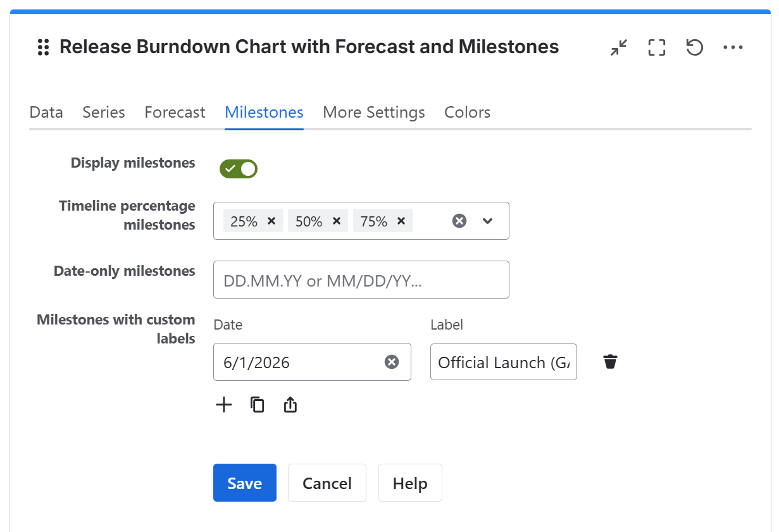Collapse the gadget using the minimize arrows icon

(618, 47)
